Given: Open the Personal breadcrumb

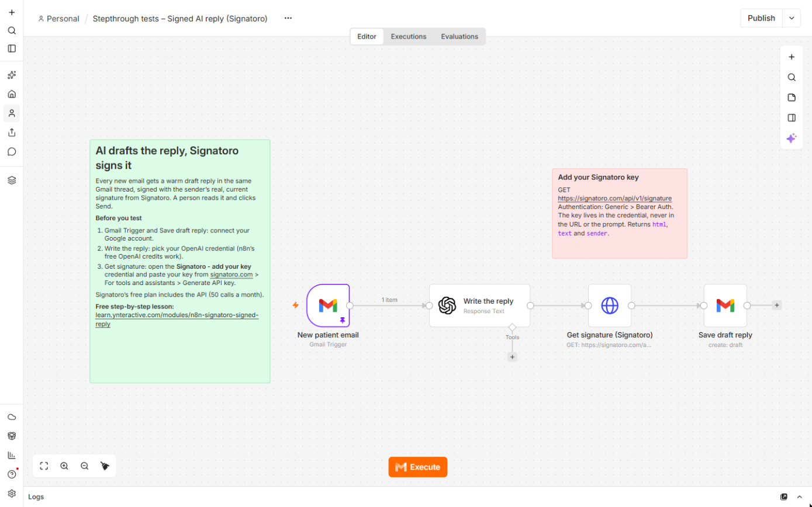Looking at the screenshot, I should tap(58, 19).
